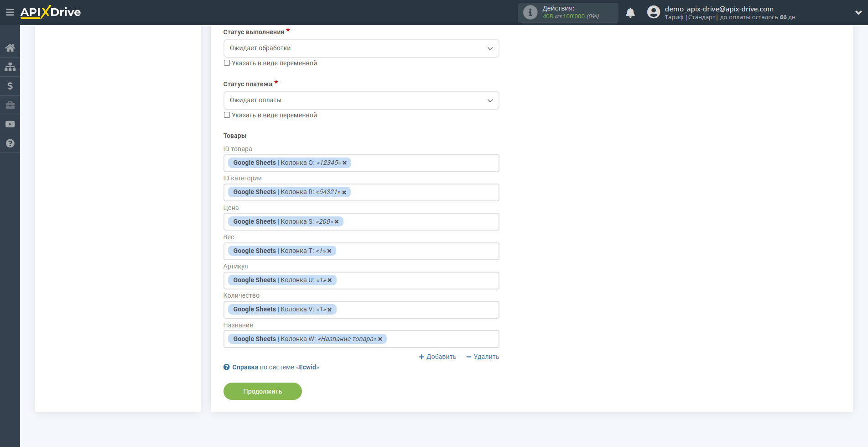Open the Справка Ecwid help link

(x=275, y=367)
